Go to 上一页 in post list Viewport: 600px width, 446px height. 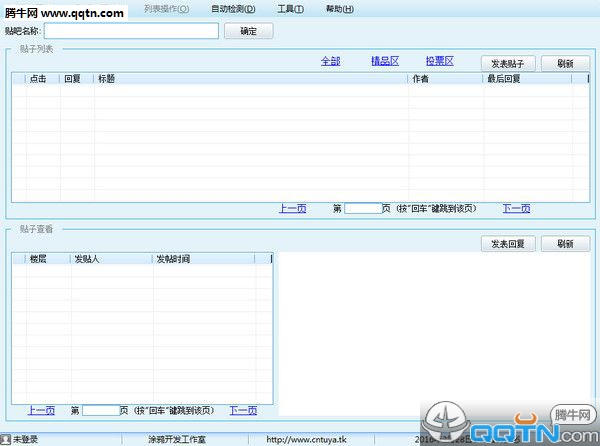click(x=293, y=208)
